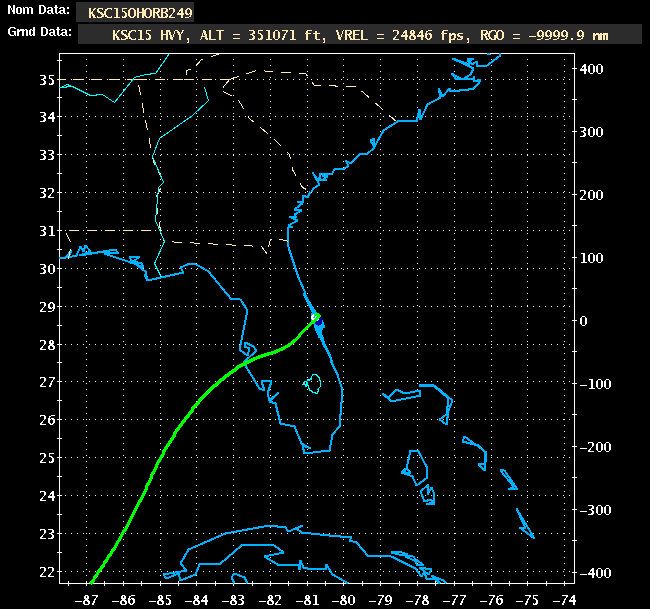Click longitude label -80 on bottom axis
The width and height of the screenshot is (650, 609).
(344, 600)
